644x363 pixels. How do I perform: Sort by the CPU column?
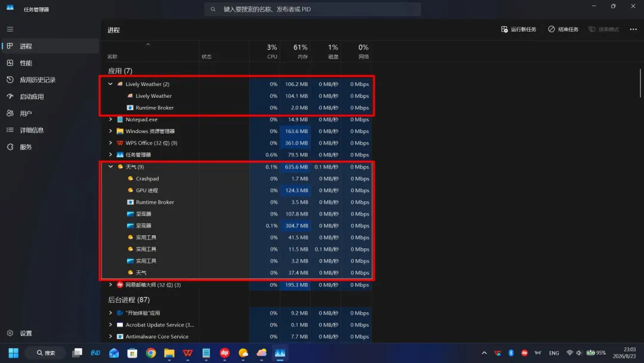(x=265, y=51)
